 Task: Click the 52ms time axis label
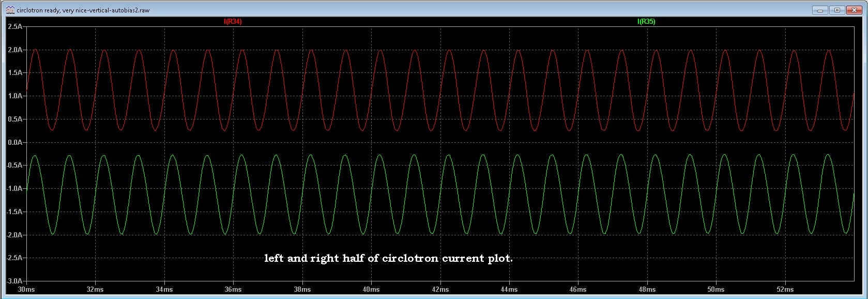click(x=785, y=289)
